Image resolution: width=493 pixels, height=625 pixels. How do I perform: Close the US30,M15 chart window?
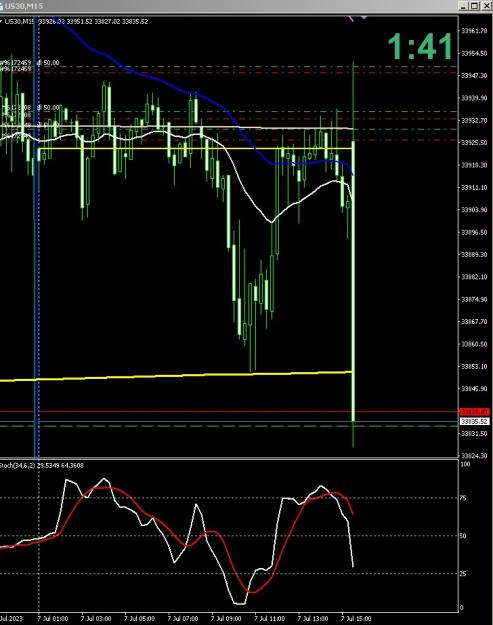(x=487, y=6)
